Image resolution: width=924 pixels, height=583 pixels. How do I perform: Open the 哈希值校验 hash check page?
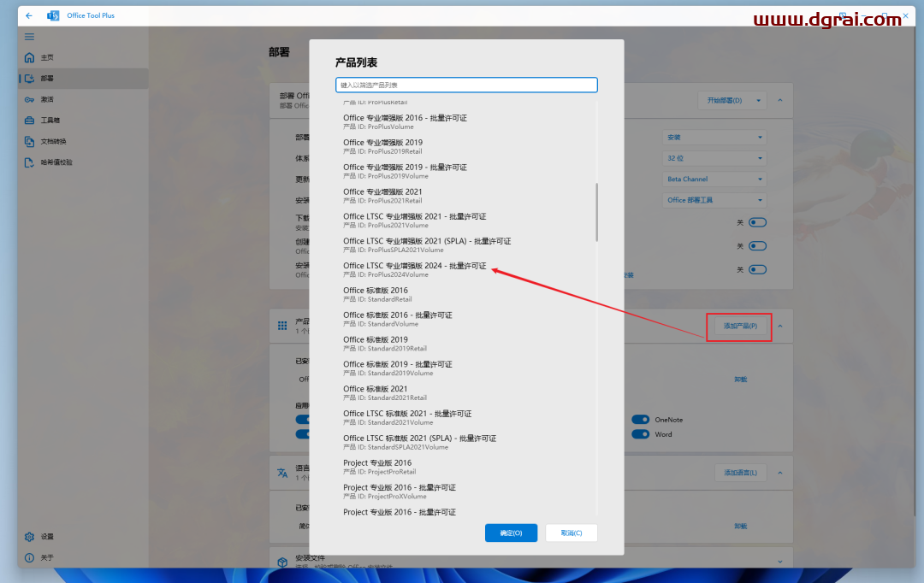tap(83, 162)
